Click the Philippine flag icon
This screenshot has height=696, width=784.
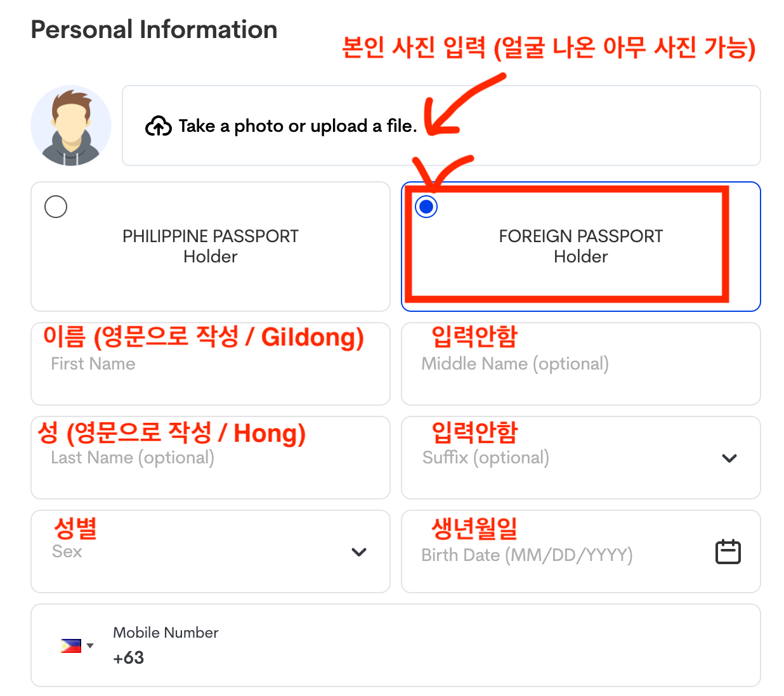[70, 645]
